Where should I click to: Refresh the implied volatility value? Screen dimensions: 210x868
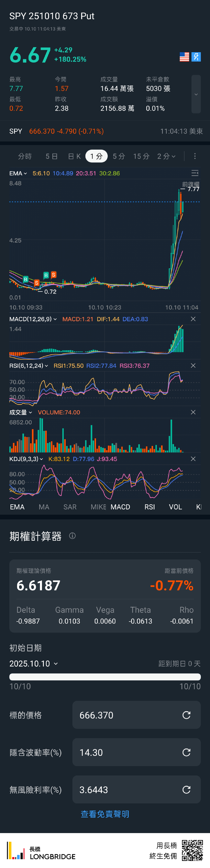[x=186, y=752]
